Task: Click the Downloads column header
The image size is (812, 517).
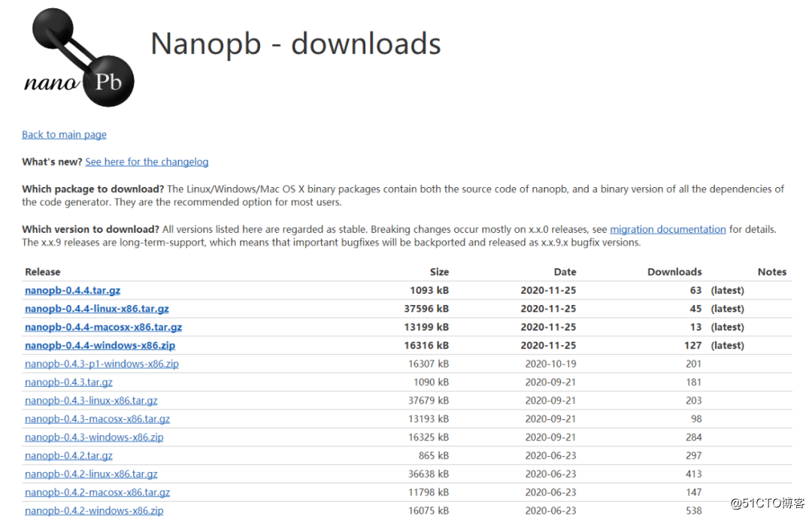Action: point(674,272)
